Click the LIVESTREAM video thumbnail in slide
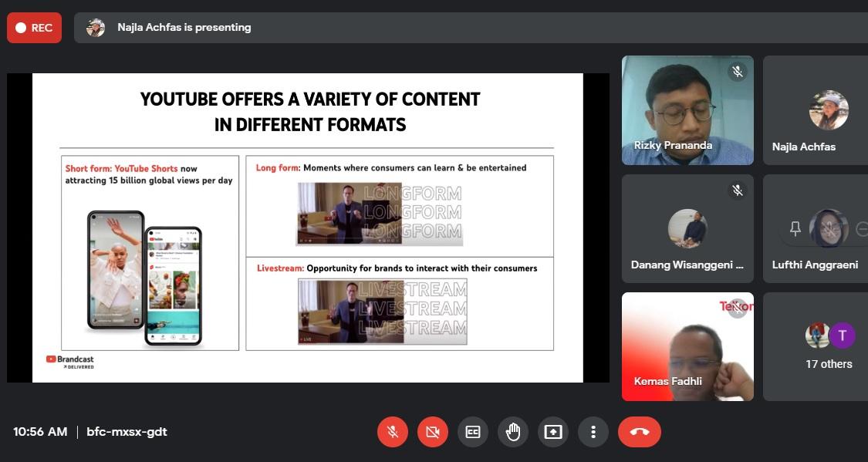The image size is (868, 462). pos(383,312)
